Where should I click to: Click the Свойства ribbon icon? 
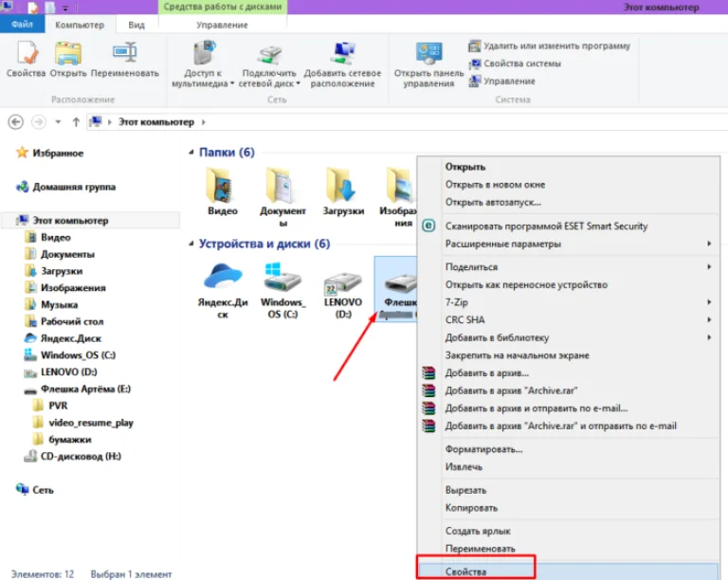click(26, 59)
